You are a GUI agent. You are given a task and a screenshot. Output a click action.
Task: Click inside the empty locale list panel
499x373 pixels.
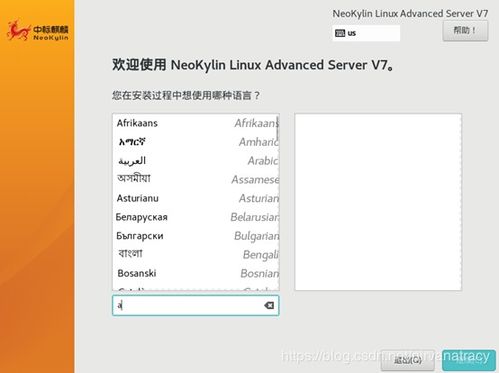click(378, 202)
